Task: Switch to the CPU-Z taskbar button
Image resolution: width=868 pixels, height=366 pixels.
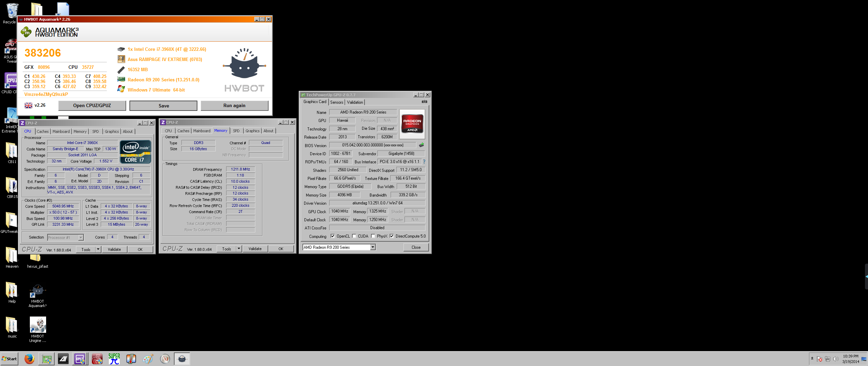Action: [80, 359]
